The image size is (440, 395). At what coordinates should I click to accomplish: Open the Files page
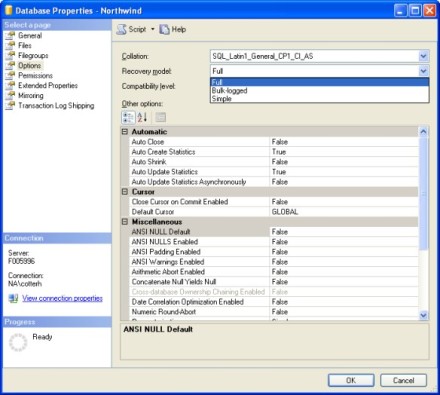point(25,45)
